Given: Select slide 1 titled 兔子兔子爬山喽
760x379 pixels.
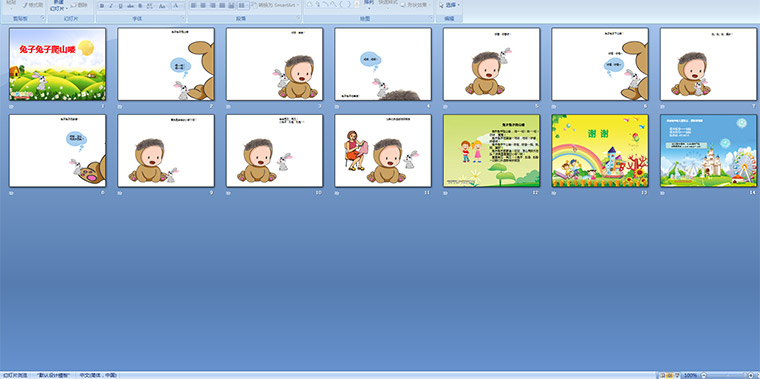Looking at the screenshot, I should [x=57, y=64].
